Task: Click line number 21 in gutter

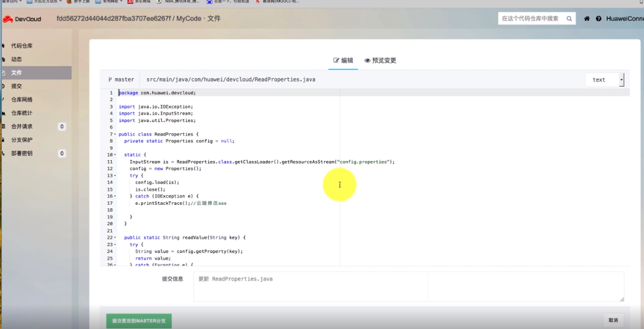Action: [x=110, y=230]
